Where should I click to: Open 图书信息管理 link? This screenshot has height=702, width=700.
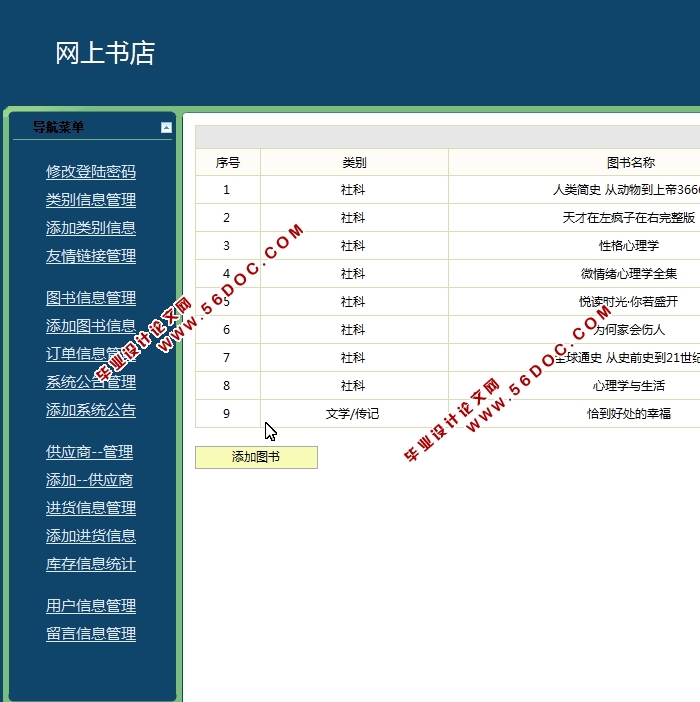point(91,298)
